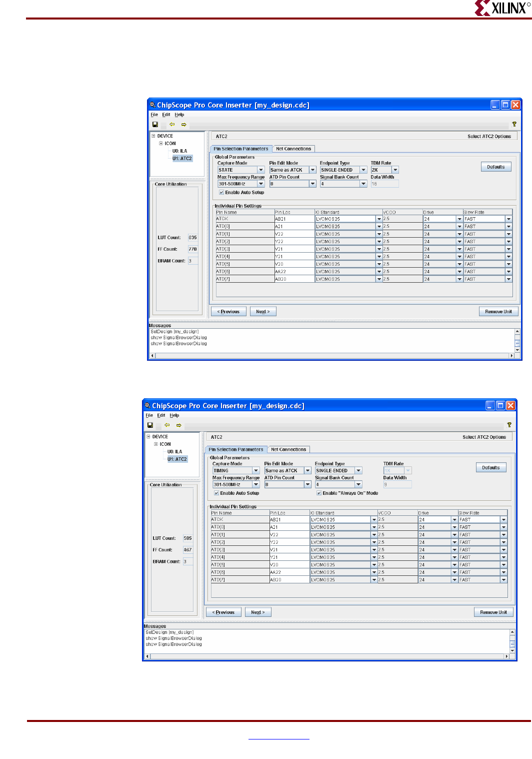
Task: Open ATD Pin Count dropdown in the TIMING-mode window
Action: coord(287,485)
